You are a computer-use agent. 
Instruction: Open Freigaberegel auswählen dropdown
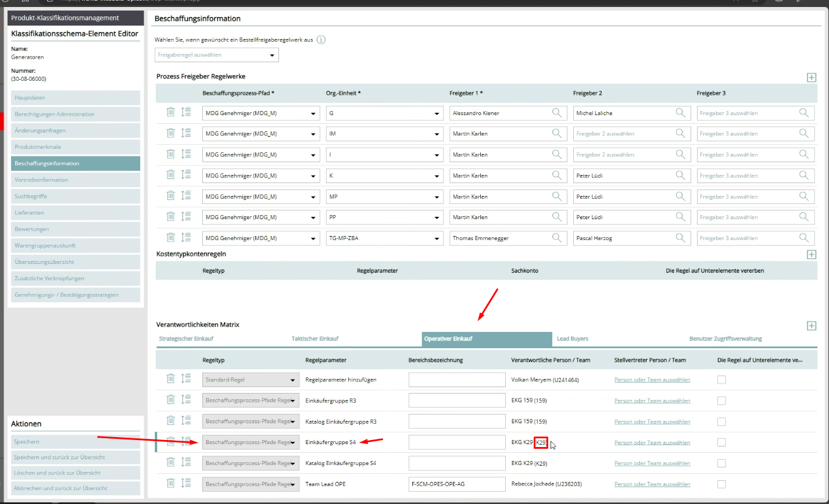click(x=217, y=55)
